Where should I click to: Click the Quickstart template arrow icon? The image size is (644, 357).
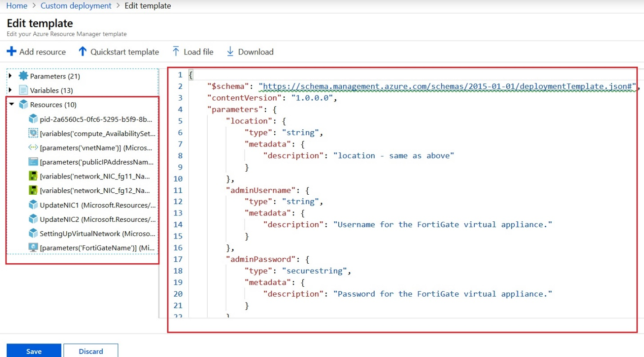[82, 51]
